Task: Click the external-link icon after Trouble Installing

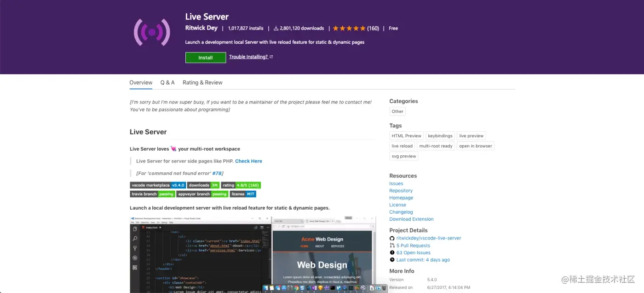Action: coord(271,57)
